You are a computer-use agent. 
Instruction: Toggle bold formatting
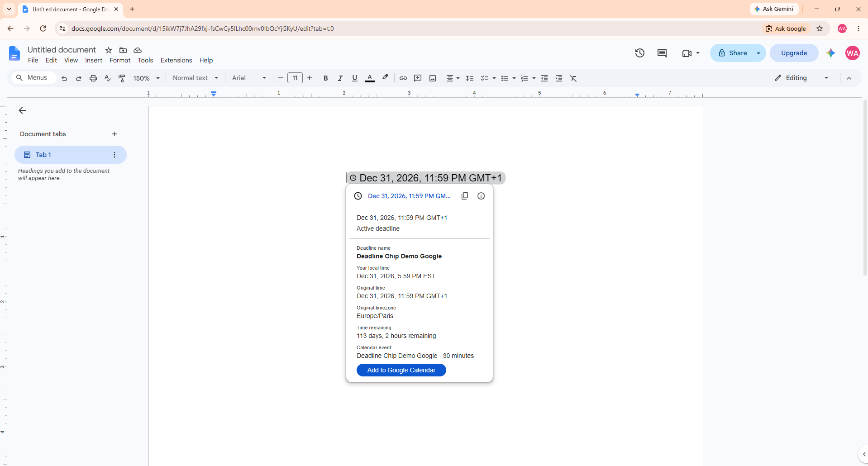pyautogui.click(x=325, y=78)
